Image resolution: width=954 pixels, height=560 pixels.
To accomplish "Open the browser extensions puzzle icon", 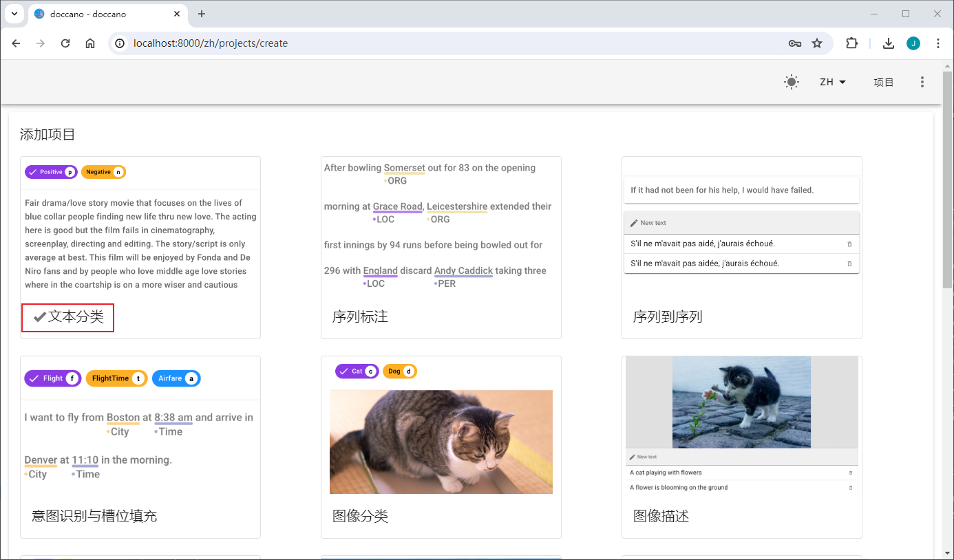I will 851,43.
